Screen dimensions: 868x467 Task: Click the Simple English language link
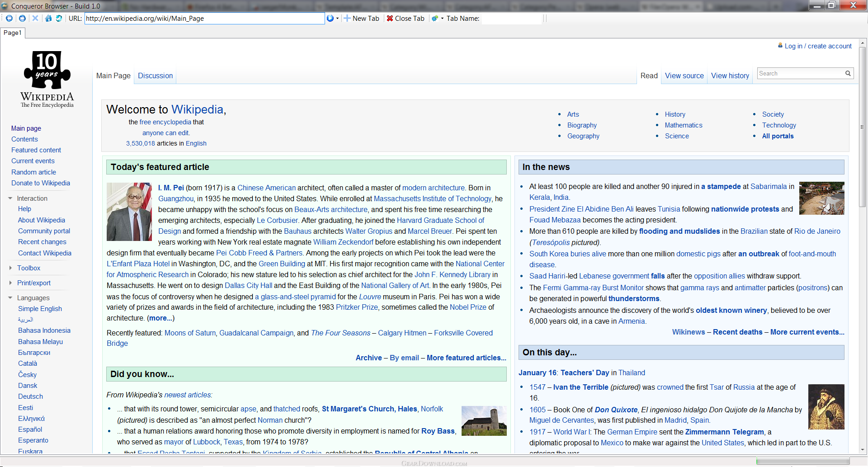tap(40, 308)
